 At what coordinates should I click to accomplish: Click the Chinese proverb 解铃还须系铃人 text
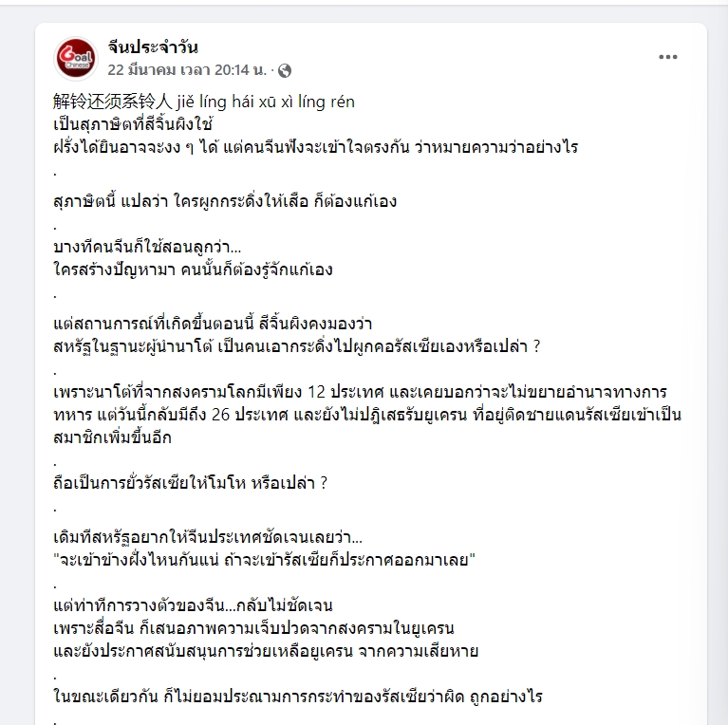pyautogui.click(x=113, y=102)
